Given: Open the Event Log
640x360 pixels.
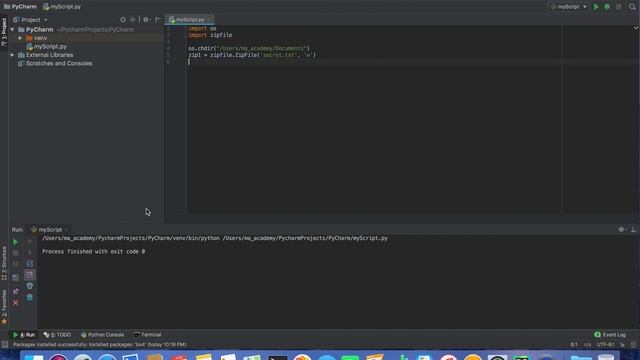Looking at the screenshot, I should (610, 335).
